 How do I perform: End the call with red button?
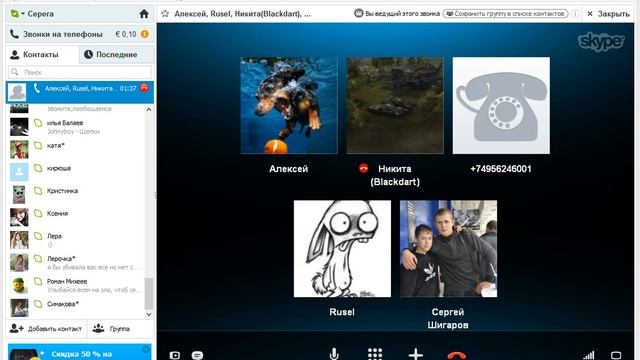click(456, 355)
